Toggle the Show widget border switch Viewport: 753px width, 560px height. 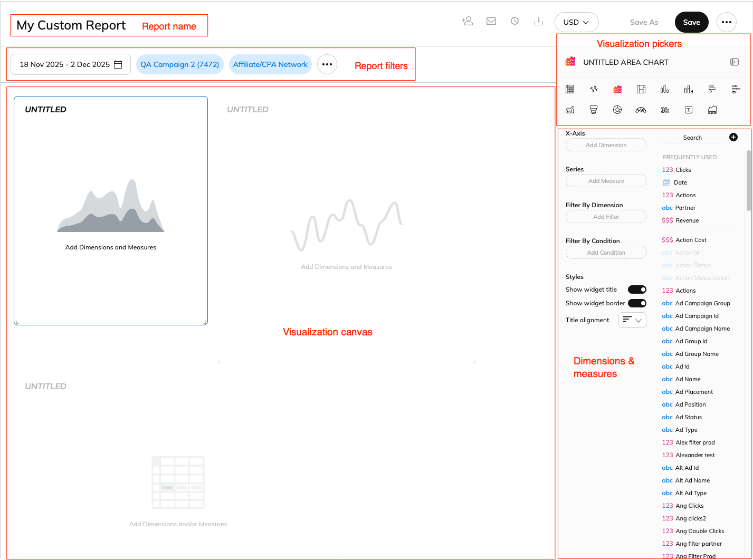click(637, 303)
